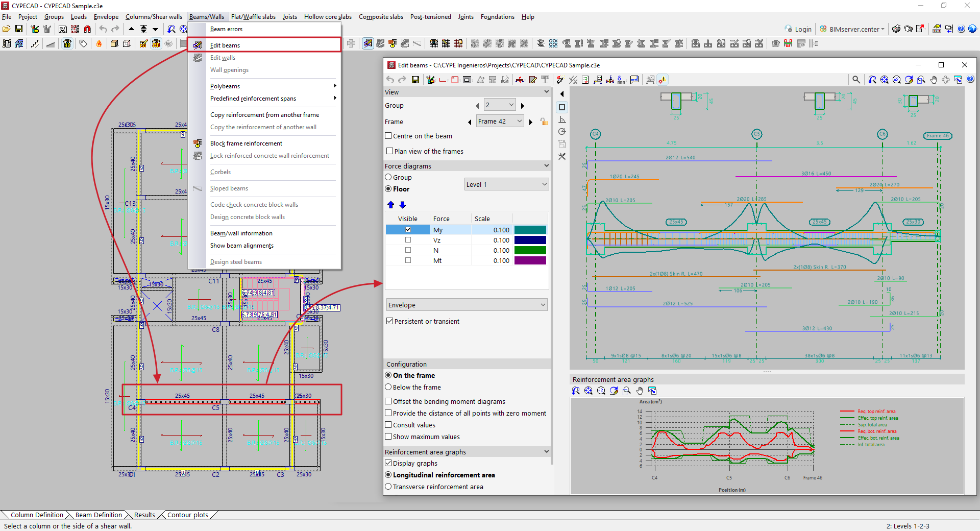Click the magnifying glass search icon
Image resolution: width=980 pixels, height=531 pixels.
(856, 80)
